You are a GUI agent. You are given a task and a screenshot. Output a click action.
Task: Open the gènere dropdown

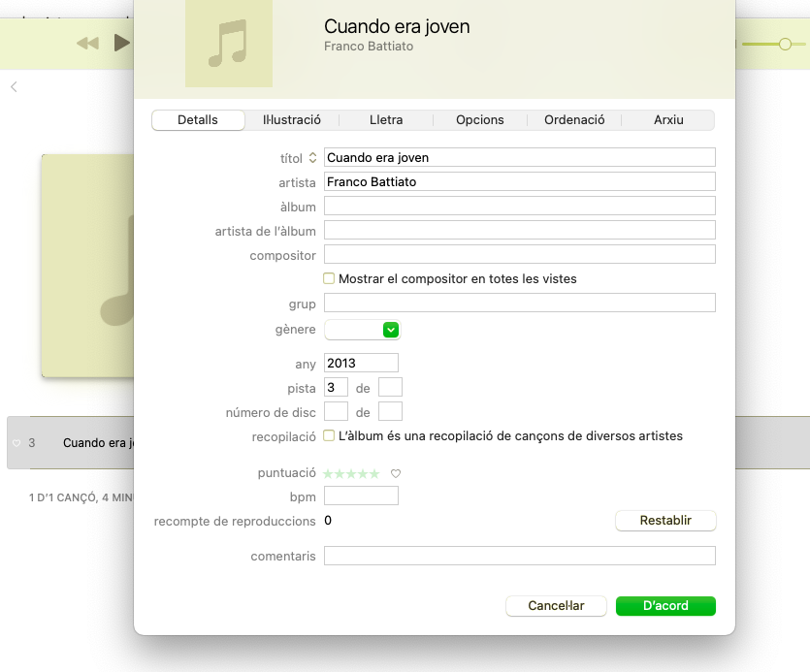[x=391, y=330]
